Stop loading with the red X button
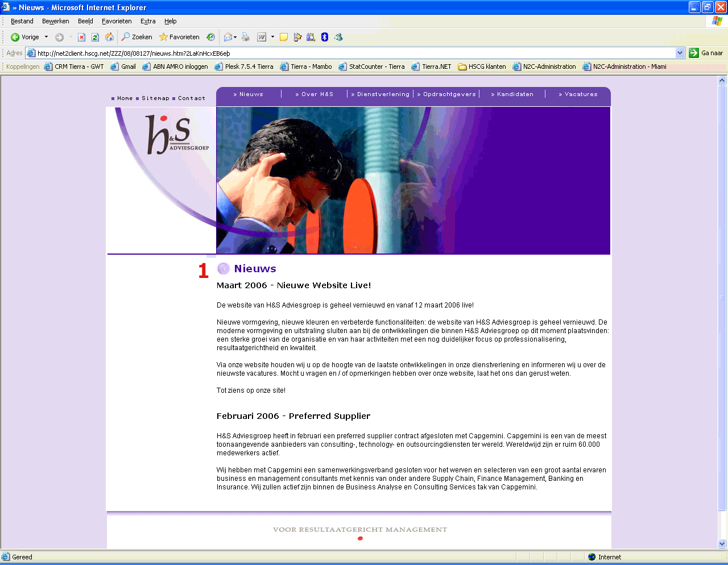 [81, 37]
